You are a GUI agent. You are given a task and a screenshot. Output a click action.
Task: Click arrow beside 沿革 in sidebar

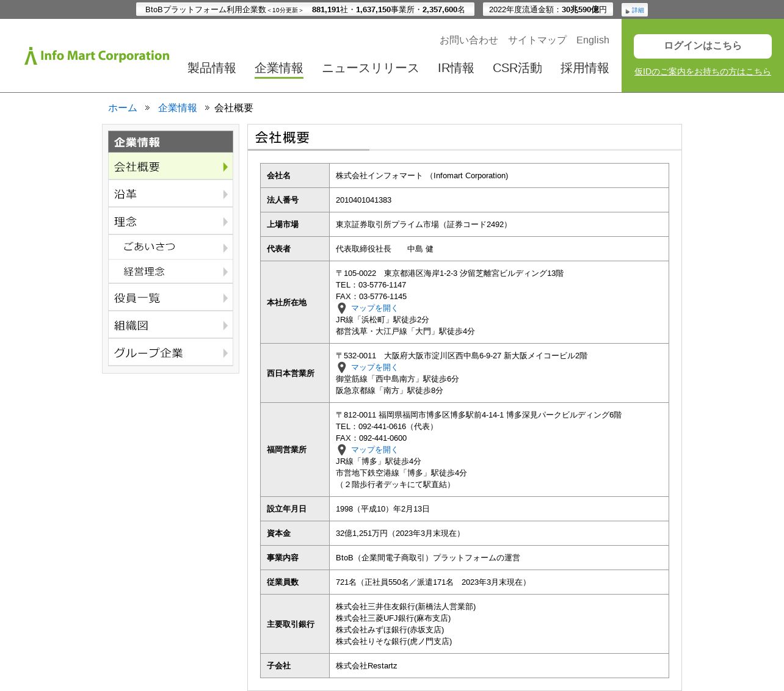(225, 194)
